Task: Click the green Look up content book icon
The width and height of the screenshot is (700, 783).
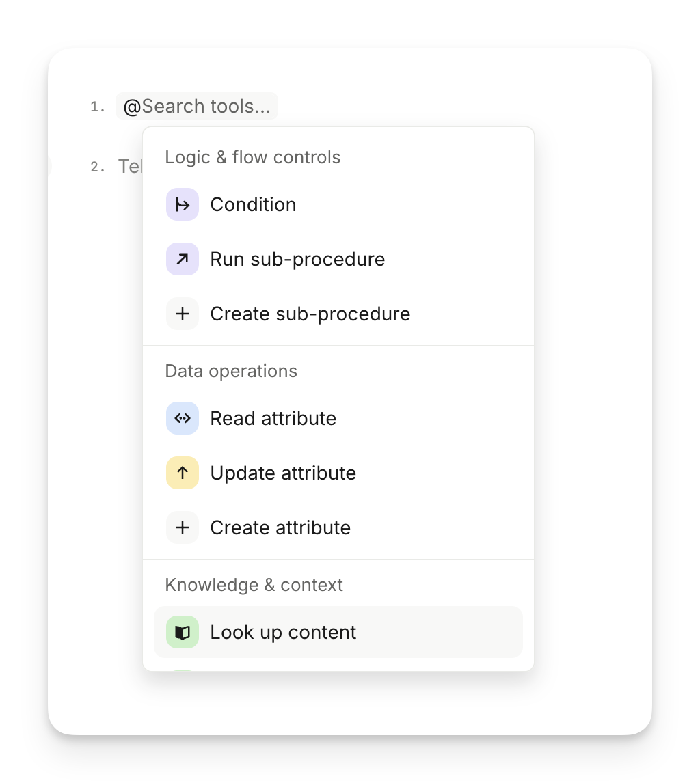Action: (183, 632)
